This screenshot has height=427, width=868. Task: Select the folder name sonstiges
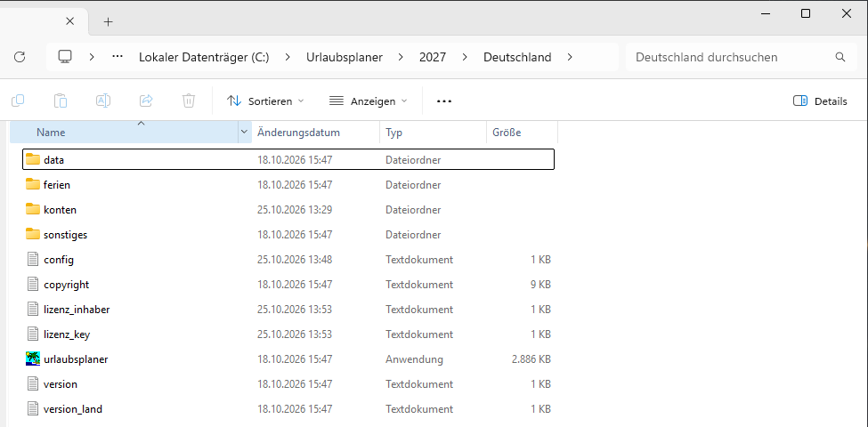65,235
